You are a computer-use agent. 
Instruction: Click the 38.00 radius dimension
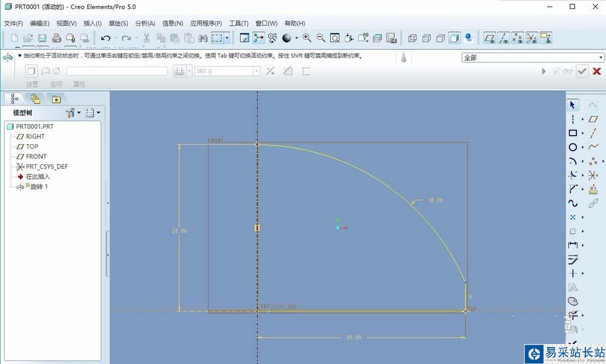(x=435, y=200)
